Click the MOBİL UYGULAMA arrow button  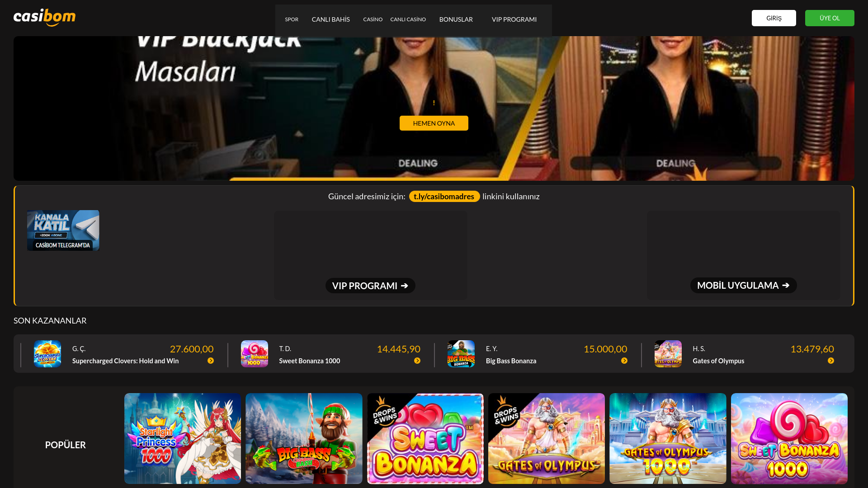(x=743, y=285)
